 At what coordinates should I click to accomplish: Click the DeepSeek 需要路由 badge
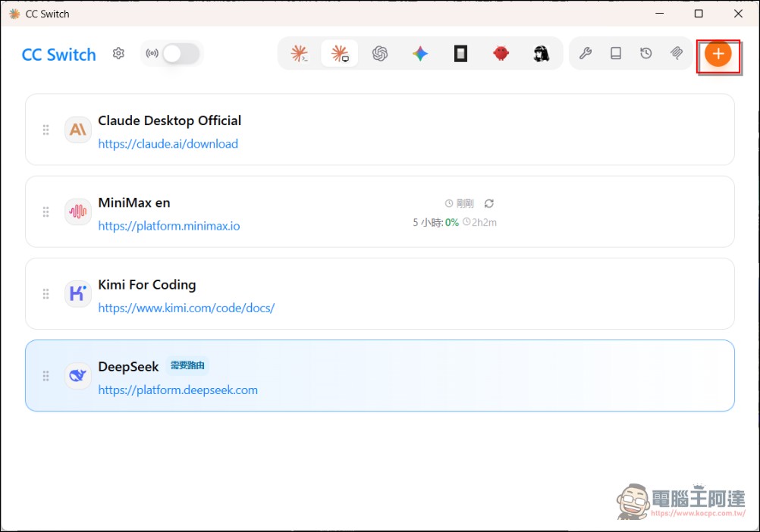187,365
